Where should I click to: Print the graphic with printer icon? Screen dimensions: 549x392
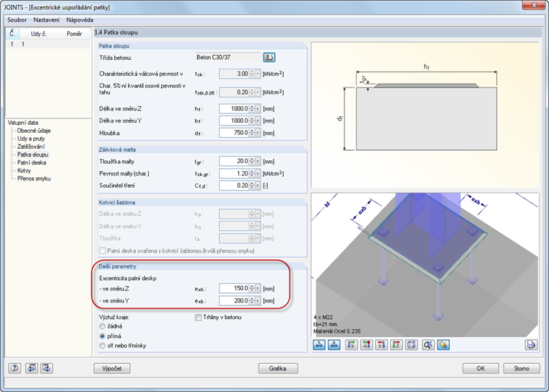[531, 345]
